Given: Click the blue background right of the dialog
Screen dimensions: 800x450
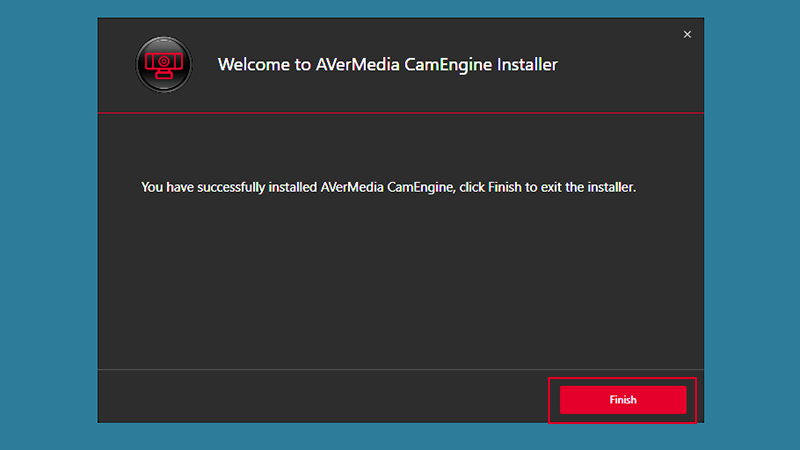Looking at the screenshot, I should [x=752, y=225].
